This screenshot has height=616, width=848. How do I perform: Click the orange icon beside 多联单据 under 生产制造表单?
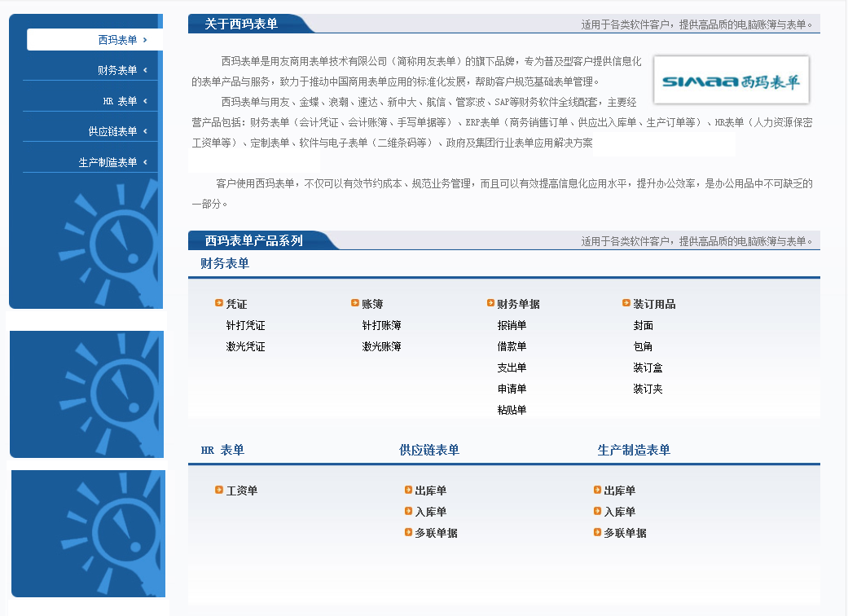597,532
